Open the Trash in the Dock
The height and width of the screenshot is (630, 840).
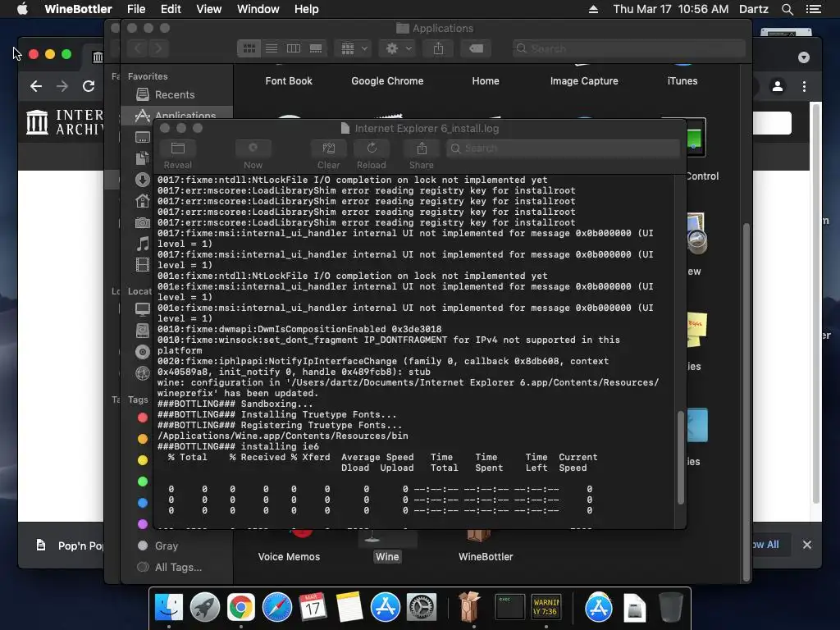click(671, 608)
